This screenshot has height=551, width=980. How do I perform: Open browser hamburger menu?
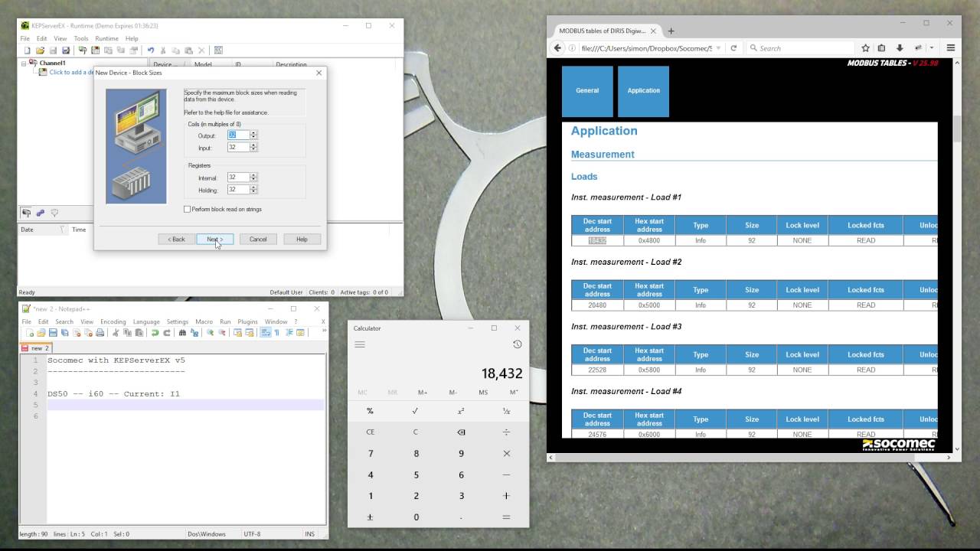951,48
